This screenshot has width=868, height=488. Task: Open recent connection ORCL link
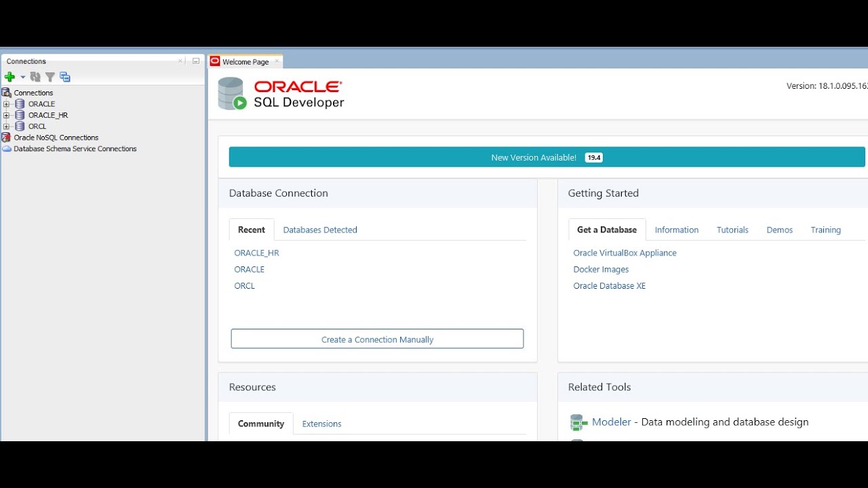tap(245, 285)
